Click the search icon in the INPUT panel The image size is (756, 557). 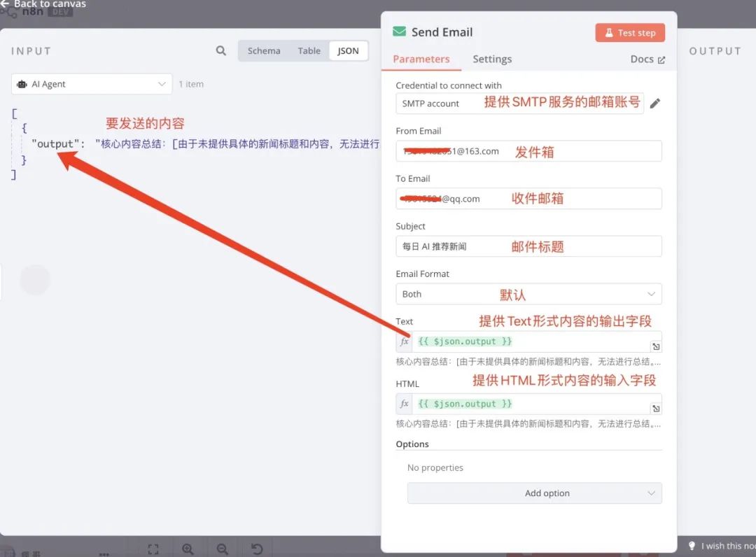click(x=220, y=50)
